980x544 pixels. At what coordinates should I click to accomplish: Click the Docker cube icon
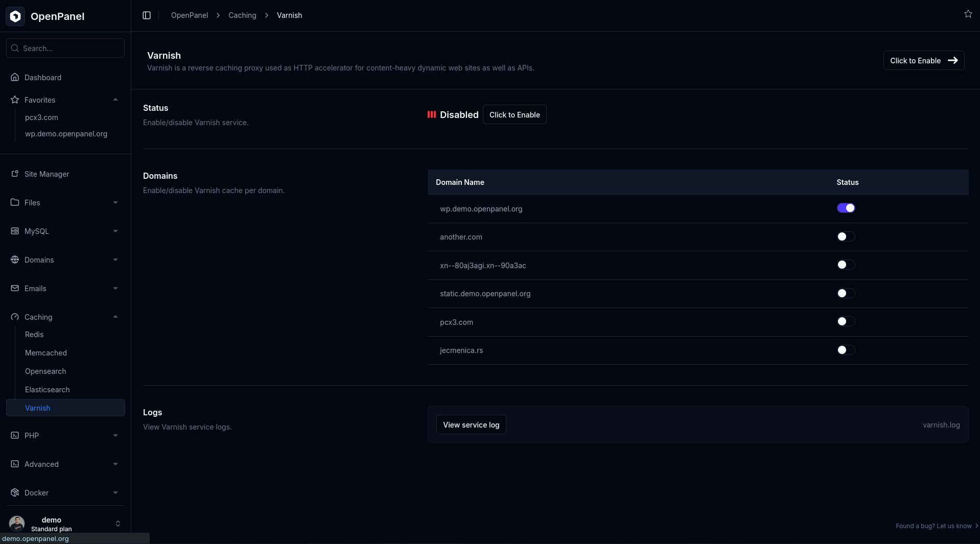click(15, 492)
